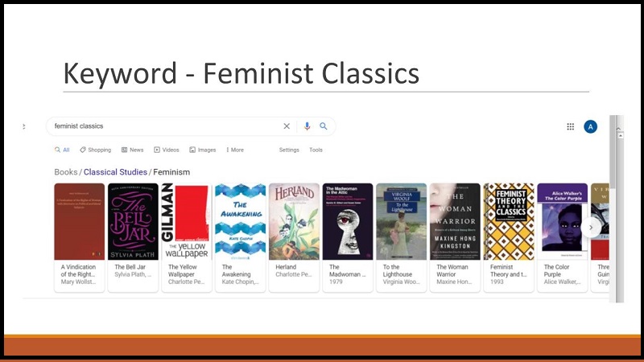Click the vertical page scrollbar track
This screenshot has width=644, height=362.
tap(620, 220)
